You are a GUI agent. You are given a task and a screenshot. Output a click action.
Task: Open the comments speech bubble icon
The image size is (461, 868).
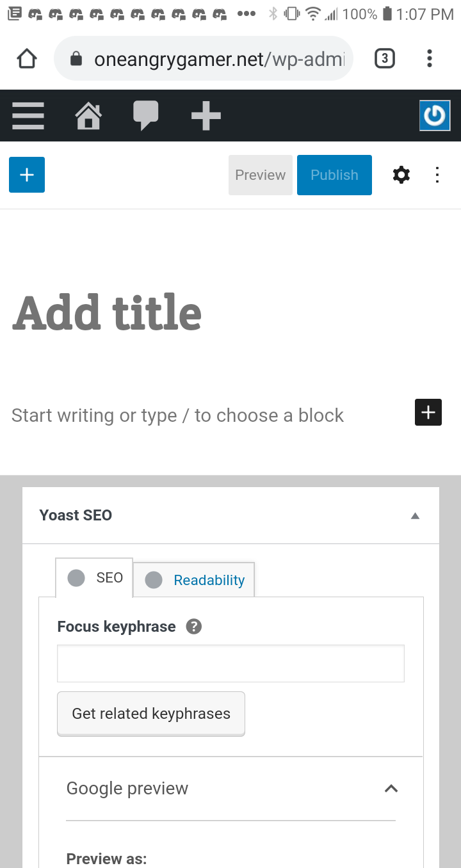[146, 116]
